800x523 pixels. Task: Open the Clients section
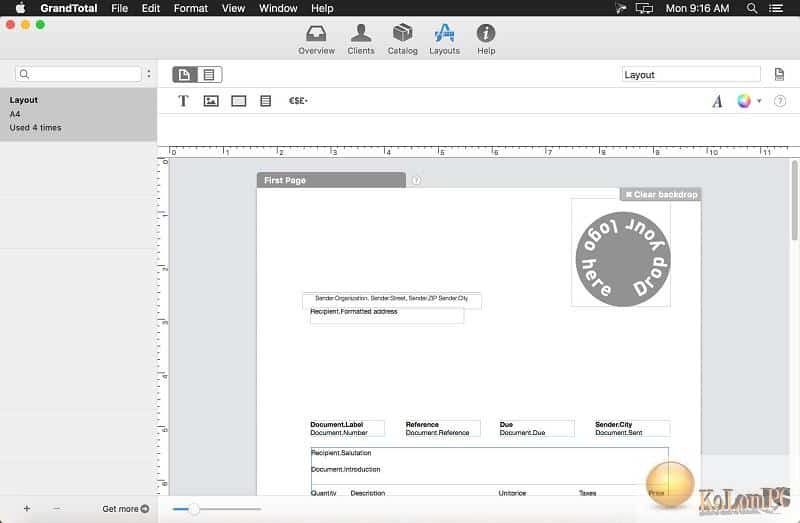click(361, 40)
